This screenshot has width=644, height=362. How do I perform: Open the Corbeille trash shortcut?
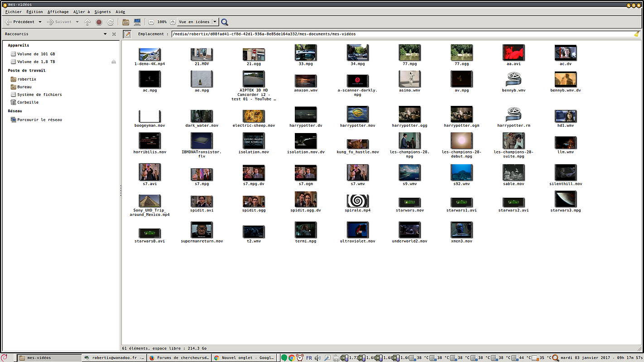24,102
